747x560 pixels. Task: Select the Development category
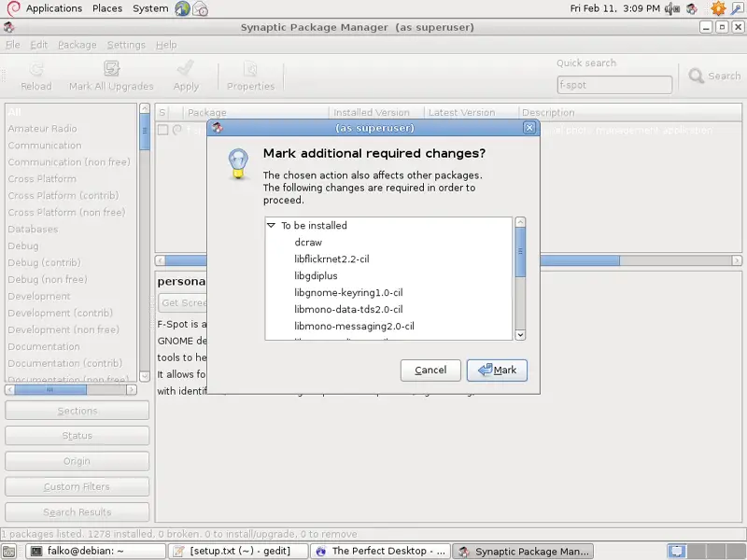pos(39,296)
